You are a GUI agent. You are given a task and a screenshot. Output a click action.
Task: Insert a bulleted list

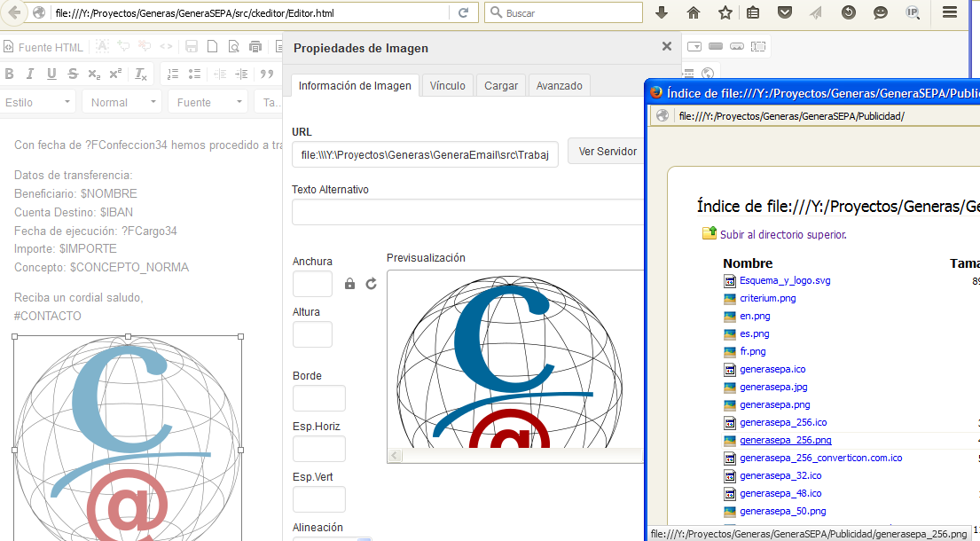pos(194,74)
